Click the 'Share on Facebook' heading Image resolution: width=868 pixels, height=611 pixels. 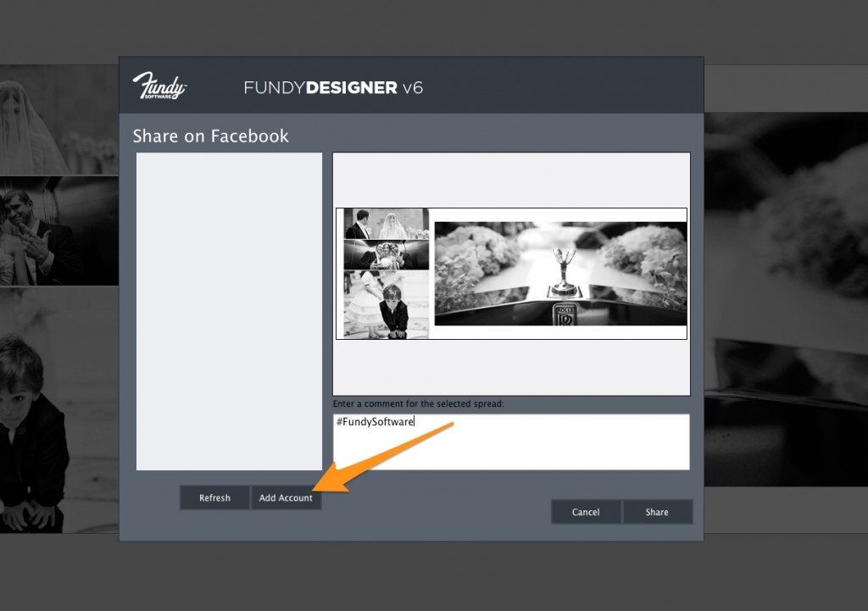[210, 136]
